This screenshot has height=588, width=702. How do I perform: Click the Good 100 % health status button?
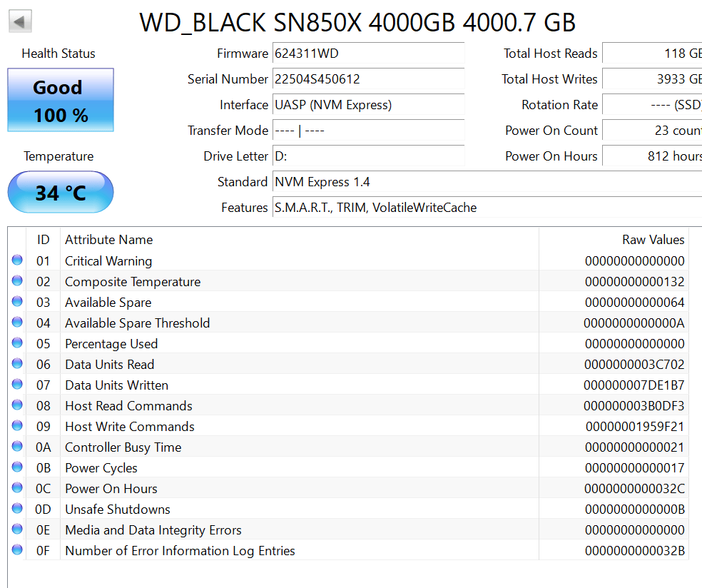pyautogui.click(x=61, y=100)
